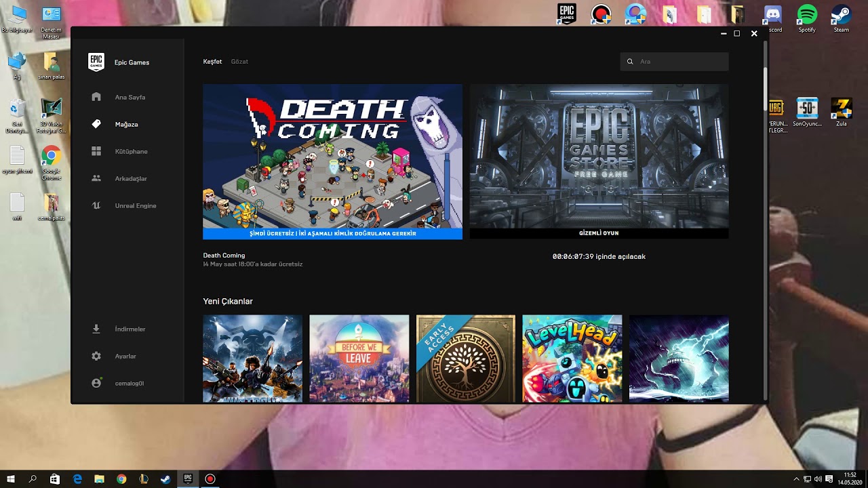868x488 pixels.
Task: Click the Chrome icon in the taskbar
Action: [121, 479]
